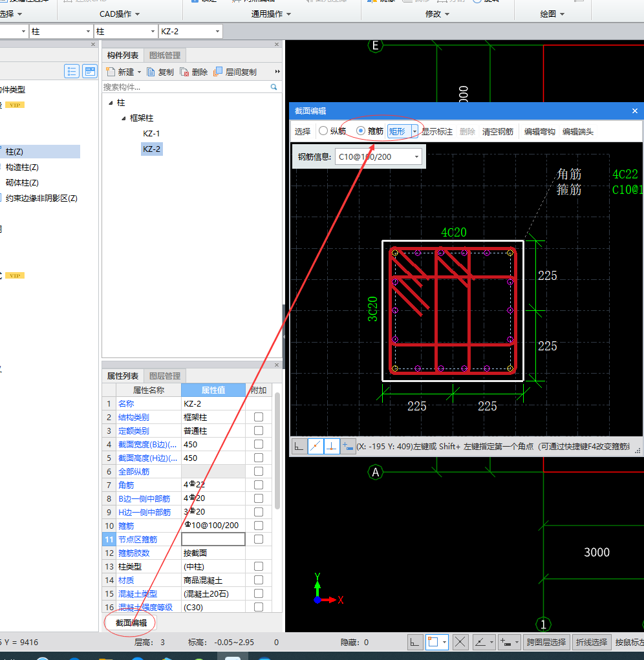Switch to the 属性列表 tab

coord(122,376)
